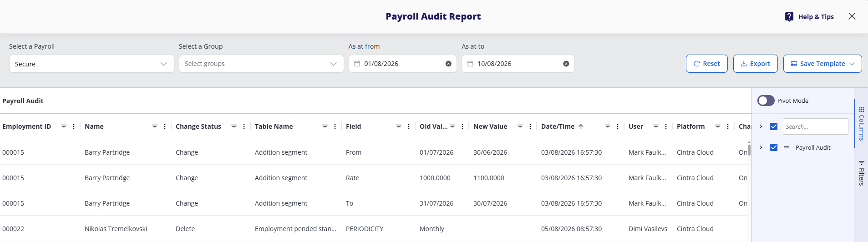Filter the Change Status column
868x242 pixels.
coord(234,126)
